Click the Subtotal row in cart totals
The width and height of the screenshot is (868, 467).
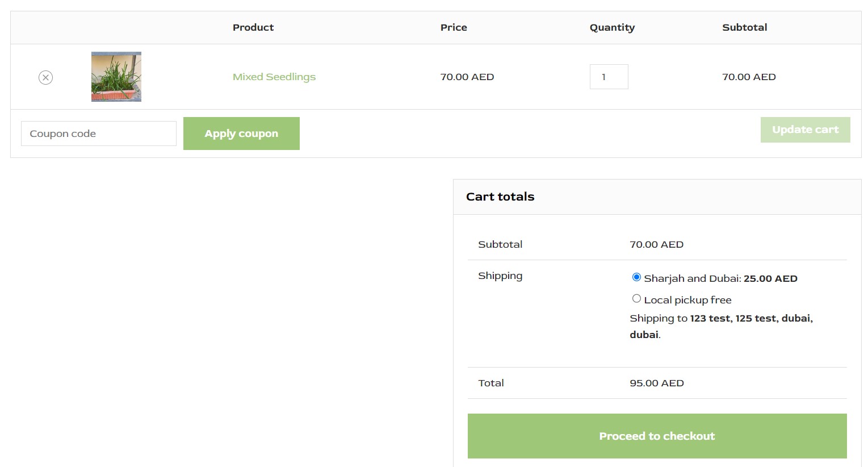[500, 244]
